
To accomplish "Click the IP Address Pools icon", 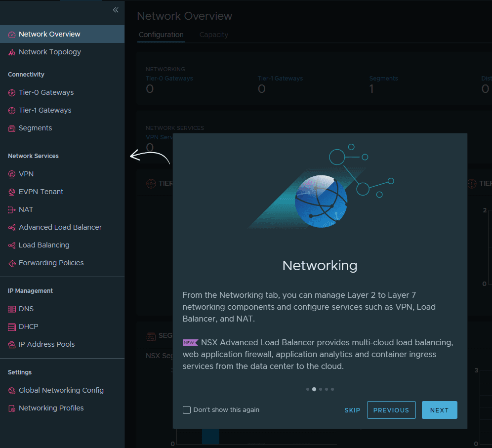I will pos(12,345).
